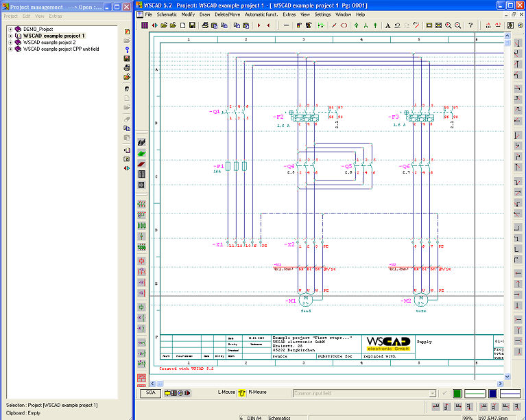526x420 pixels.
Task: Click the zoom window frame icon
Action: coord(429,25)
